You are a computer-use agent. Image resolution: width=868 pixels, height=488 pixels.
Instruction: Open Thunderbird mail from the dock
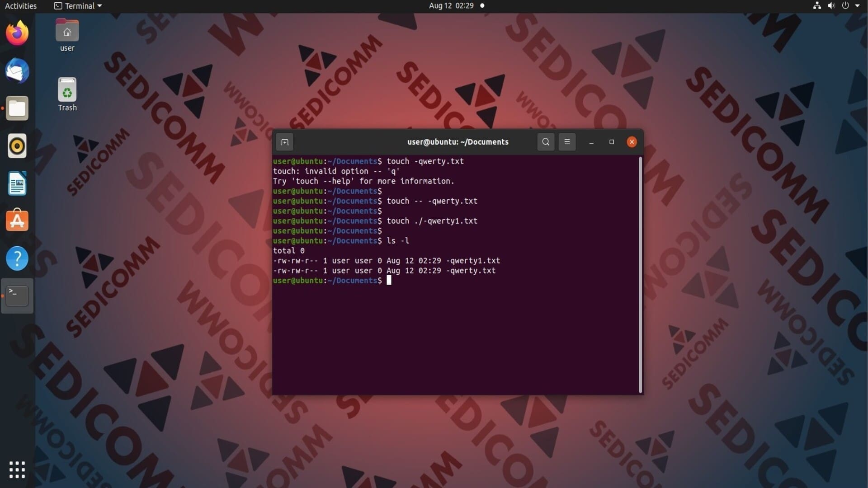coord(17,71)
